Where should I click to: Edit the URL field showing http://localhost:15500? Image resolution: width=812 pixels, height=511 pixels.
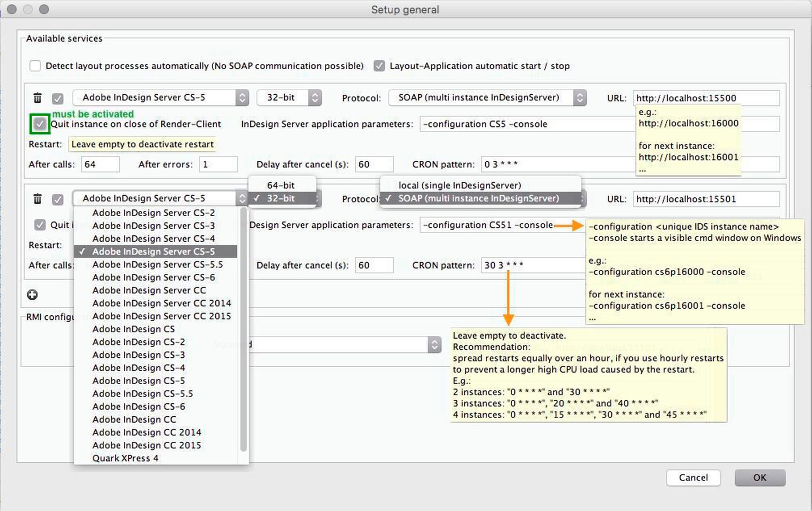coord(707,98)
